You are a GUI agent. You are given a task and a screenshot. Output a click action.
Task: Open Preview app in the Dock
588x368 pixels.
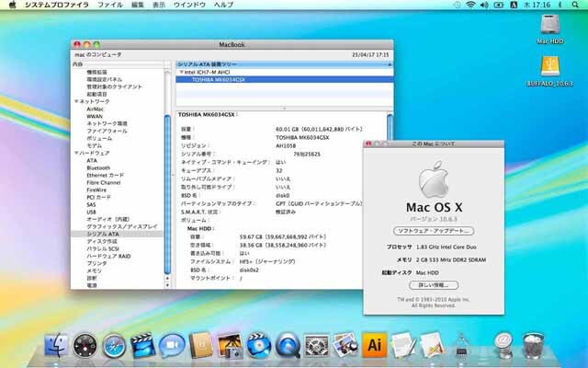(x=345, y=345)
